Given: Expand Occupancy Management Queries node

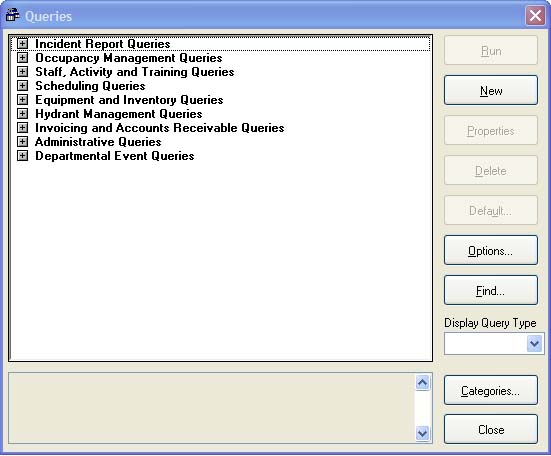Looking at the screenshot, I should (x=22, y=58).
